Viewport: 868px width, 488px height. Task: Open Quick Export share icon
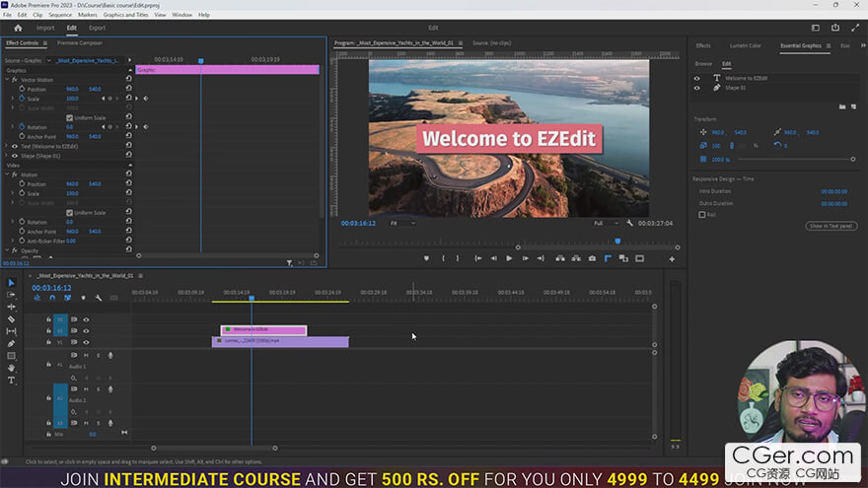click(835, 28)
